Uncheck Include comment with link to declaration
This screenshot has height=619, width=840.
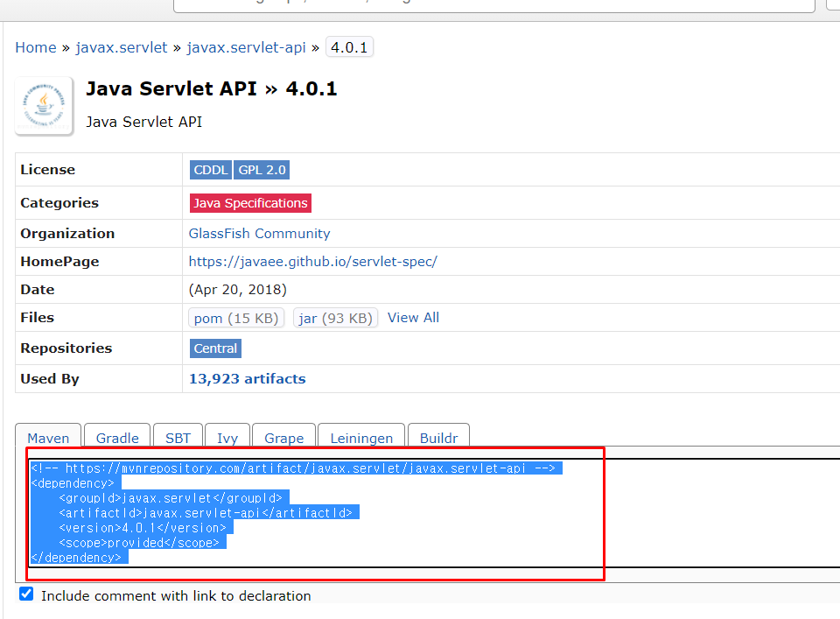[26, 594]
